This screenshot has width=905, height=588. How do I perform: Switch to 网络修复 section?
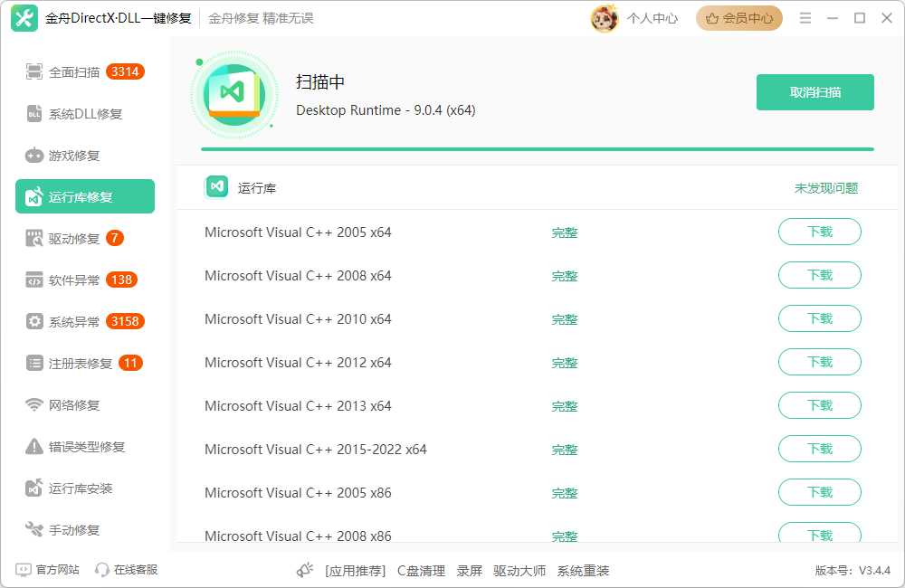(85, 404)
